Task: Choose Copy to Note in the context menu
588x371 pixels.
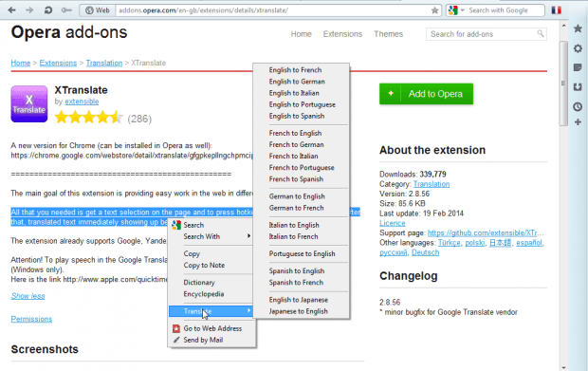Action: coord(204,266)
